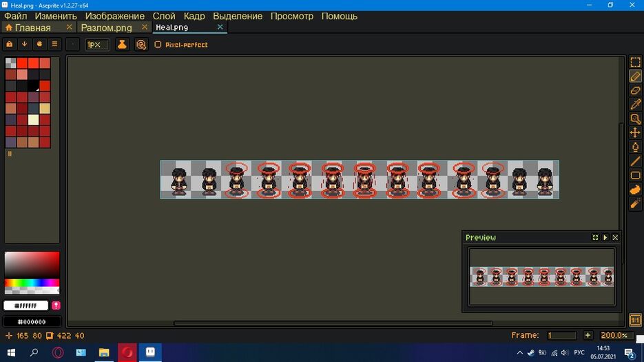This screenshot has height=362, width=644.
Task: Open the Слой menu
Action: [164, 16]
